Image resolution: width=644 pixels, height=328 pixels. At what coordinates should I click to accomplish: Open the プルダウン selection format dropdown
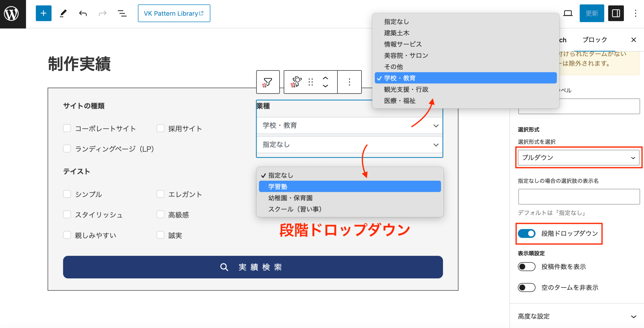click(578, 158)
